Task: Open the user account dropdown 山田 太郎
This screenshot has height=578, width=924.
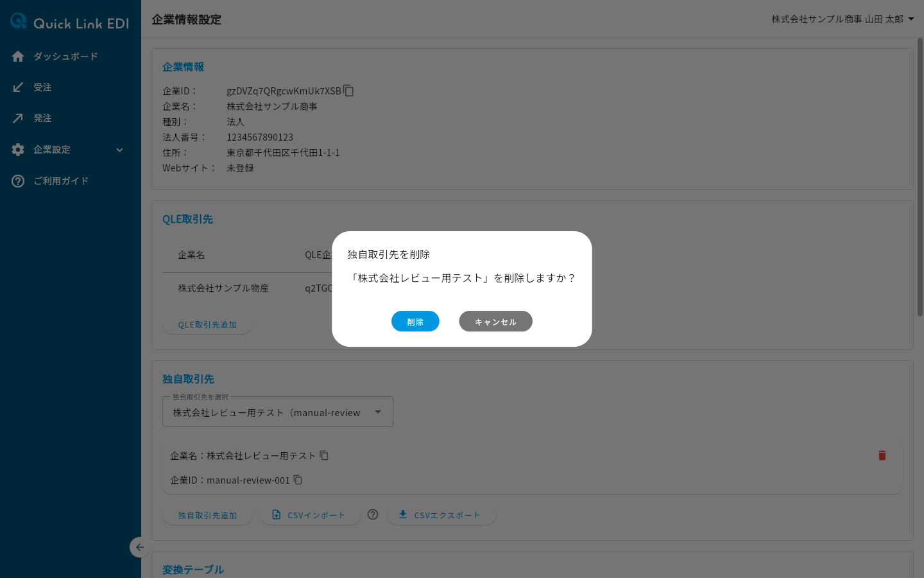Action: 843,19
